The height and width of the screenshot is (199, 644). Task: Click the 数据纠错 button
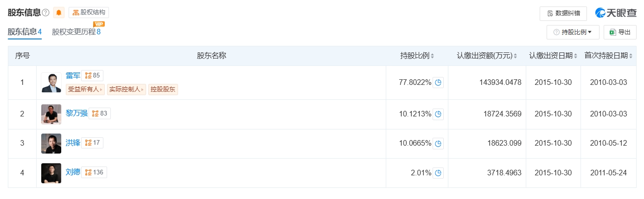[x=563, y=13]
